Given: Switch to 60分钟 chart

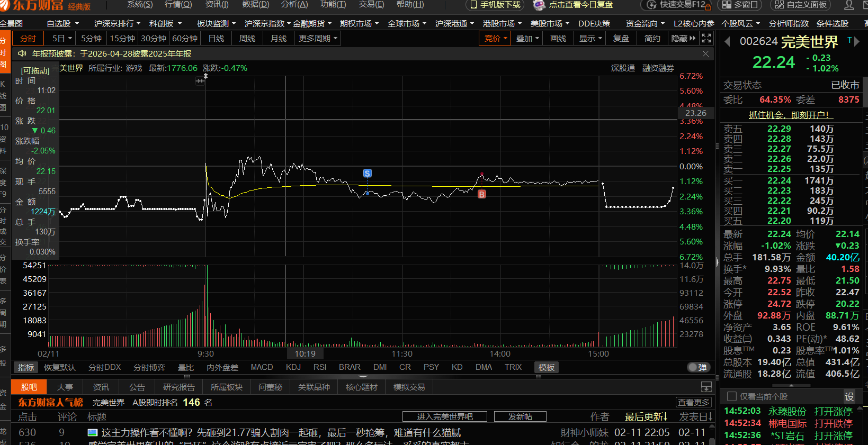Looking at the screenshot, I should [x=185, y=39].
